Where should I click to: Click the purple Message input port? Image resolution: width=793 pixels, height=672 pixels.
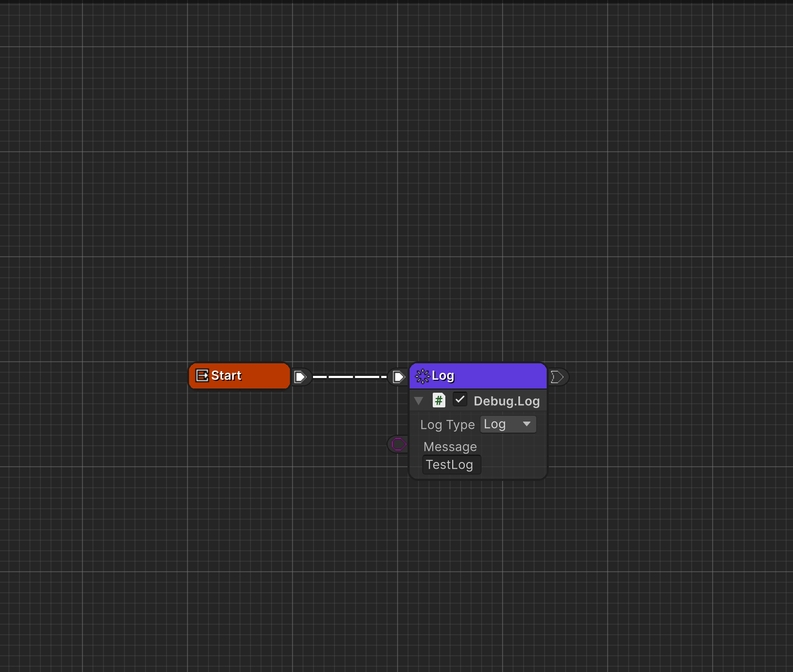click(x=399, y=444)
